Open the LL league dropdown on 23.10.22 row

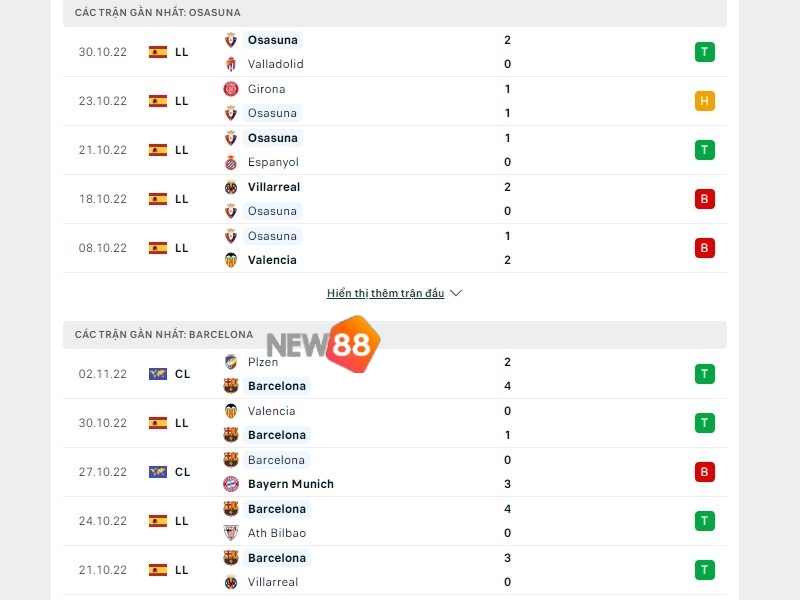pos(181,101)
